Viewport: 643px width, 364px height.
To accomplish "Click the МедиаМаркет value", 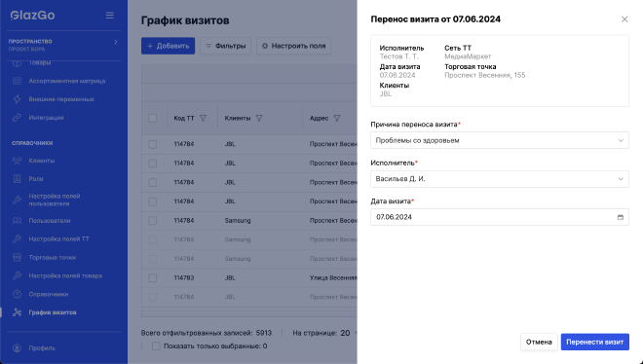I will [x=468, y=56].
